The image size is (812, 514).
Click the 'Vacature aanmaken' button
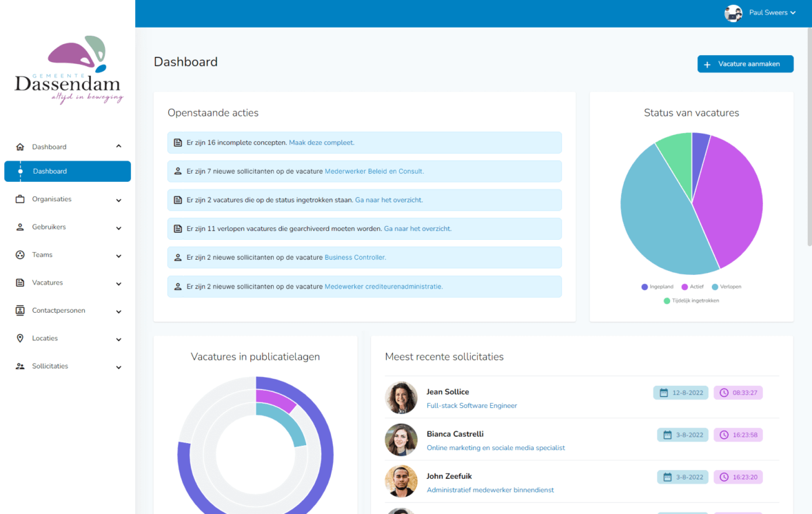click(x=745, y=63)
